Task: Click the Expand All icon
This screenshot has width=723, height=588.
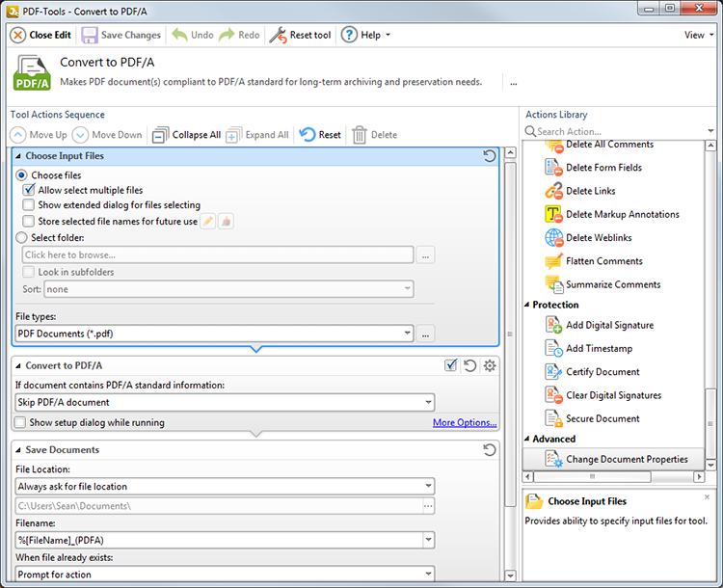Action: pos(234,135)
